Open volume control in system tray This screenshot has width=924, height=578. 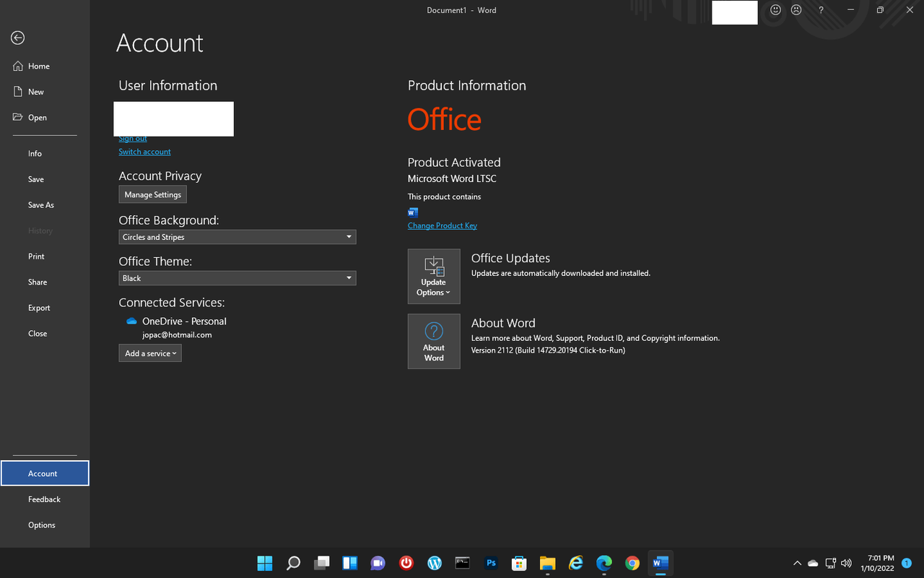(846, 563)
